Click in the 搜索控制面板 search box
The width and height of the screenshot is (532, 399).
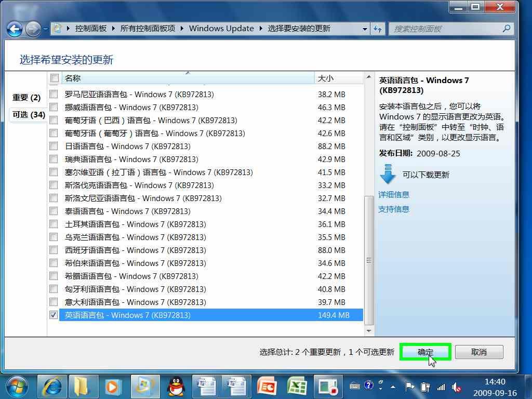tap(446, 29)
